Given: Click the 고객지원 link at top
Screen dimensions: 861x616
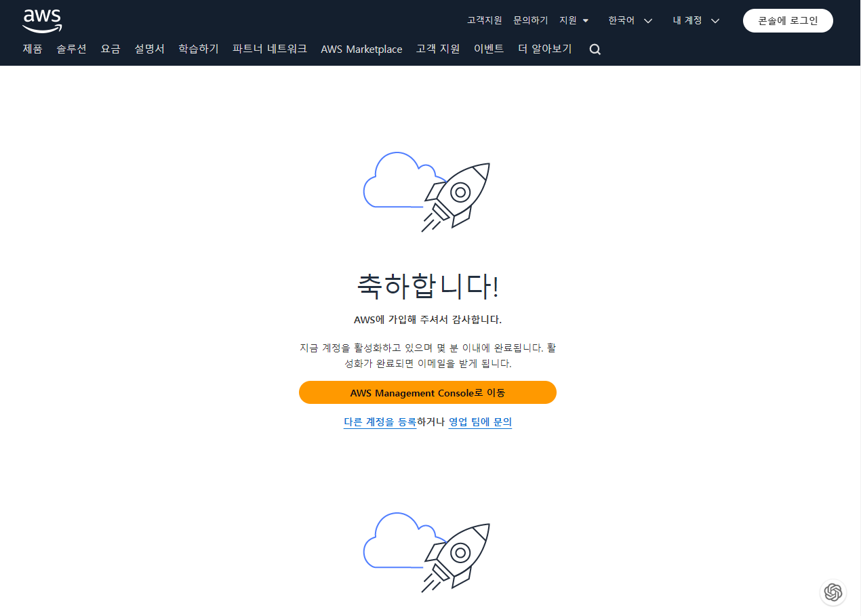Looking at the screenshot, I should coord(485,21).
